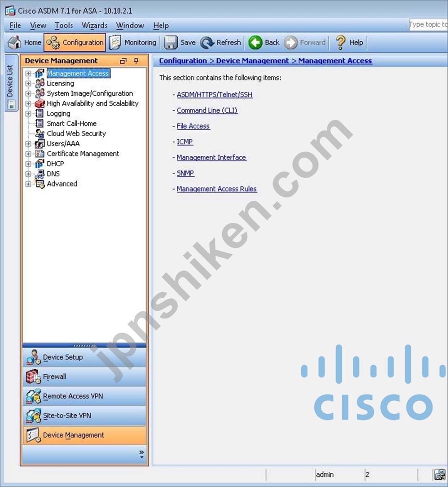
Task: Expand the System Image/Configuration node
Action: click(28, 93)
